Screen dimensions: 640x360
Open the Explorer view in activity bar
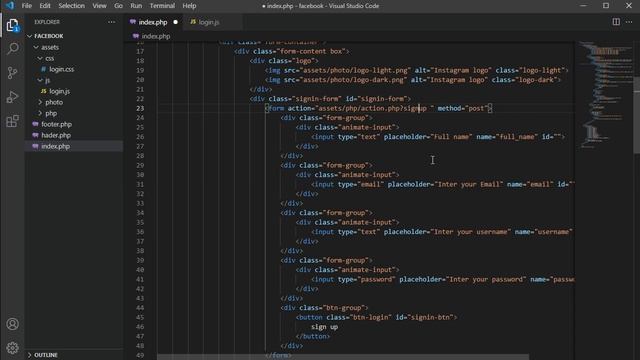click(12, 25)
